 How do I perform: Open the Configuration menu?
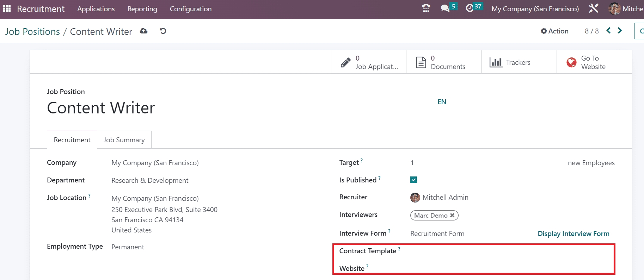[191, 9]
